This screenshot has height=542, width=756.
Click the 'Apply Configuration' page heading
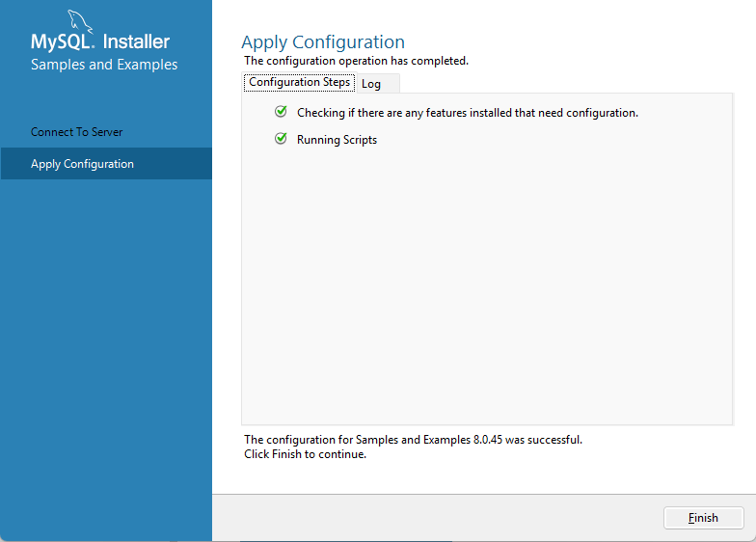(x=322, y=42)
